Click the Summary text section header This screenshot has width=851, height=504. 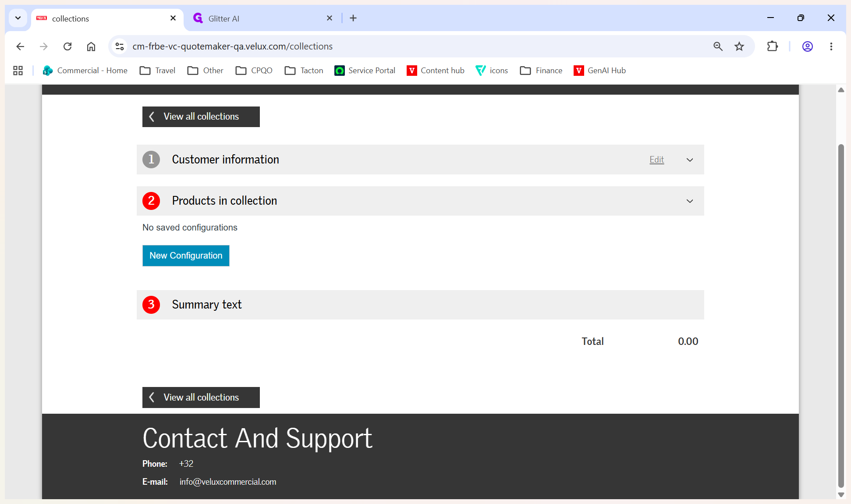(420, 305)
